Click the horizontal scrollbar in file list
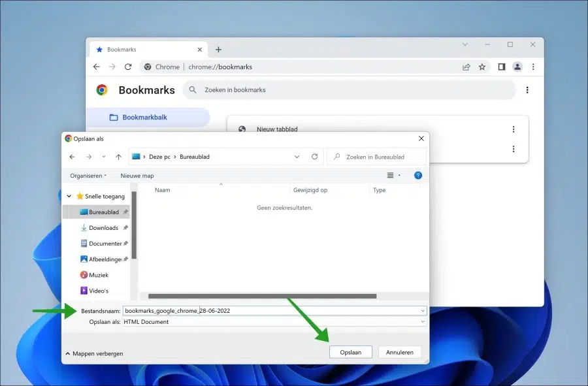Viewport: 588px width, 386px height. point(262,296)
